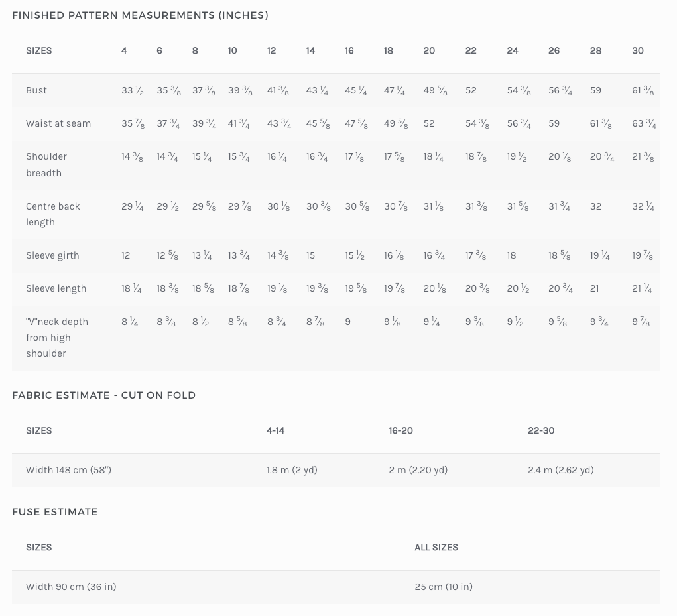Click the size 4 column header
677x616 pixels.
[124, 51]
